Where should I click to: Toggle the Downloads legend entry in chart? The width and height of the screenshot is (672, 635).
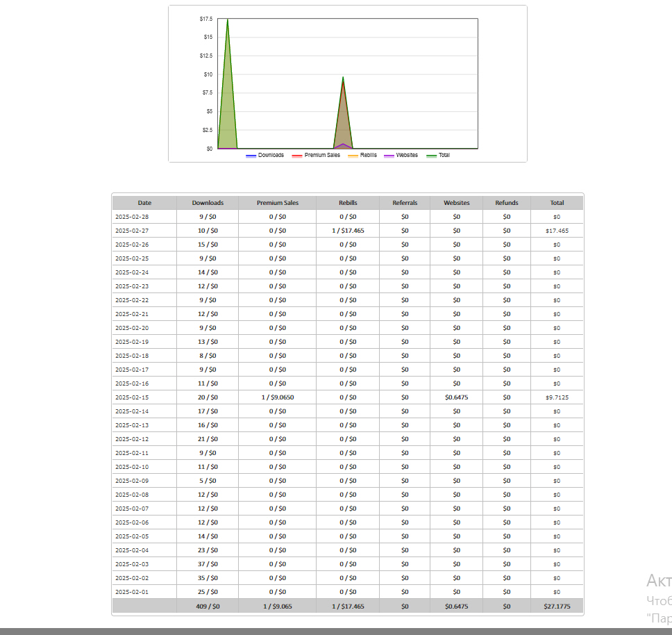(x=265, y=155)
